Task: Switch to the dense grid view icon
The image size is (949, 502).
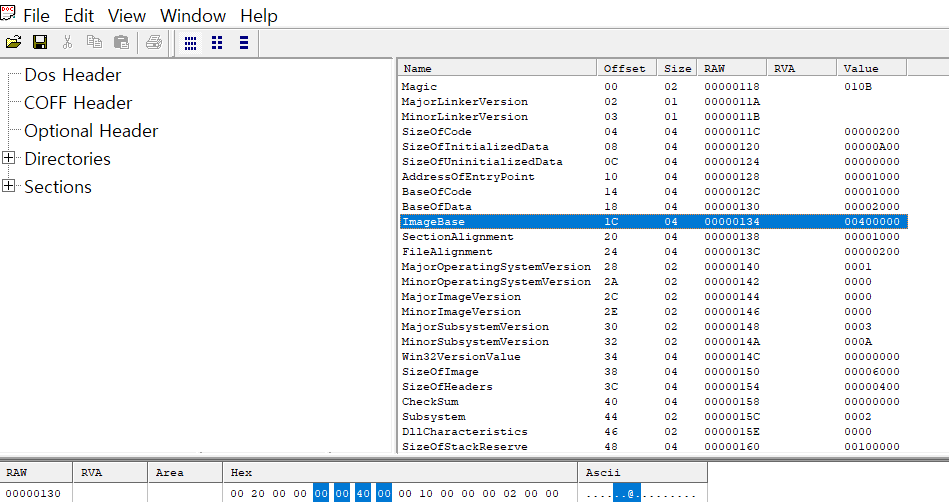Action: point(190,42)
